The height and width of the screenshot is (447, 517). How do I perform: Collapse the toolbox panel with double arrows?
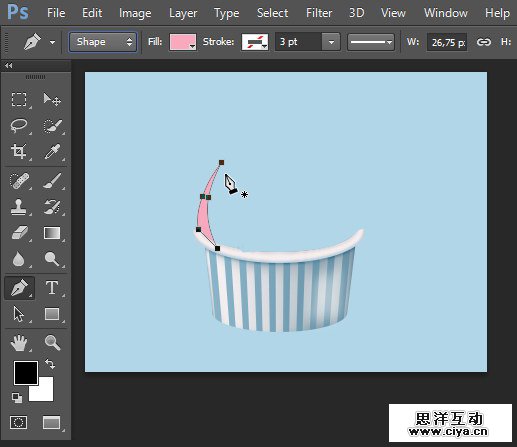pos(9,65)
